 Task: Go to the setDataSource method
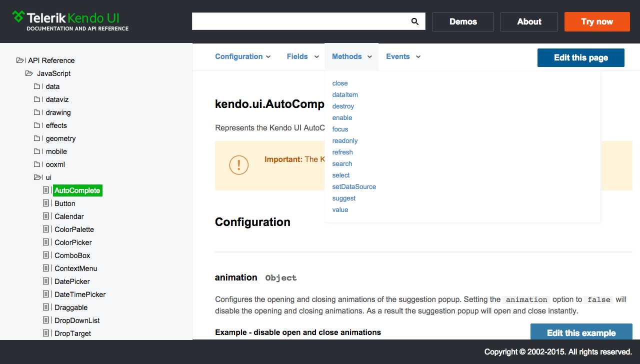(x=354, y=186)
